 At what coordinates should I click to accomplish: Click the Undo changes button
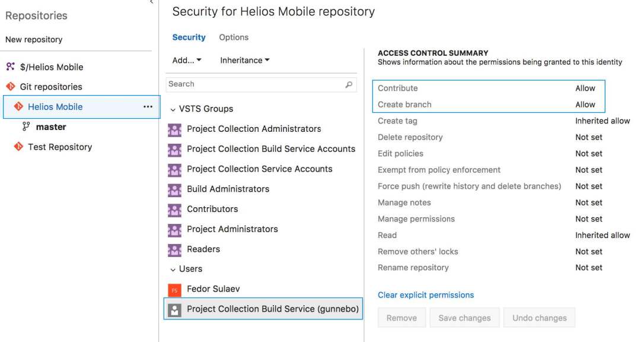539,318
